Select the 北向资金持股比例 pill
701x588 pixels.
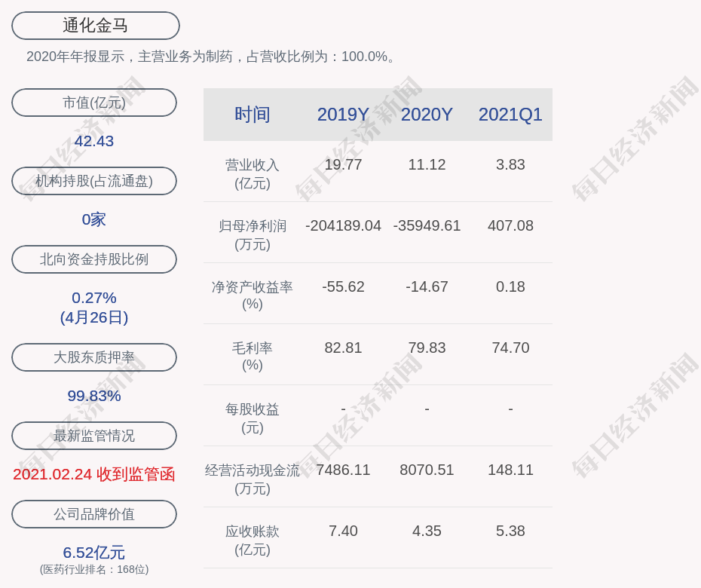click(94, 259)
